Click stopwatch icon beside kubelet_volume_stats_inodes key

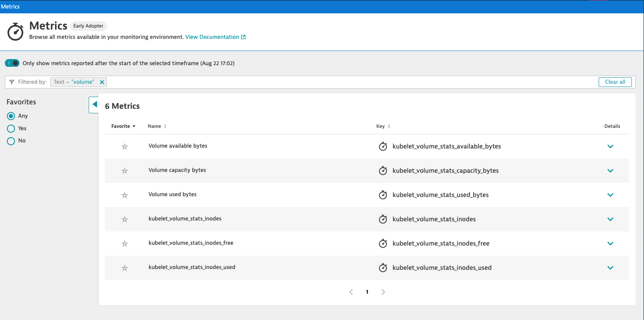click(x=383, y=219)
